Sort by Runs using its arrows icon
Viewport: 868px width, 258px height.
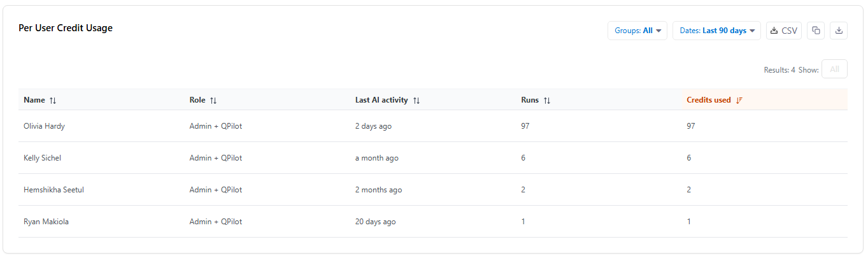(546, 101)
